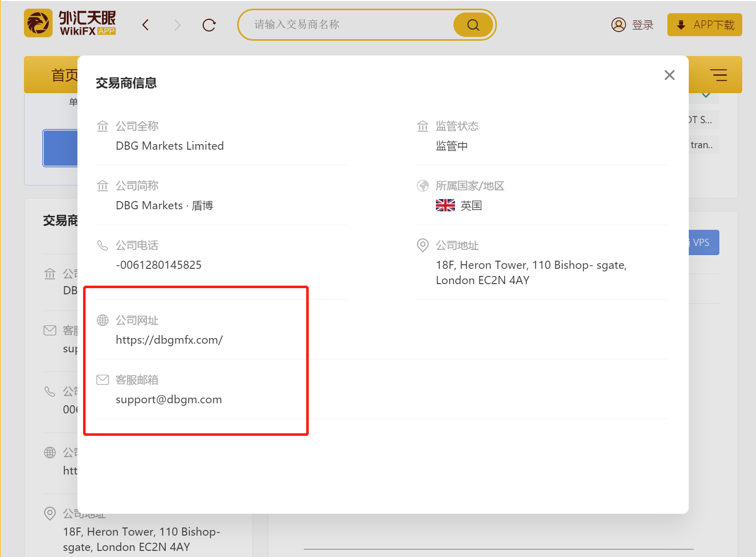The height and width of the screenshot is (557, 756).
Task: Click the 公司全称 building icon
Action: [x=102, y=126]
